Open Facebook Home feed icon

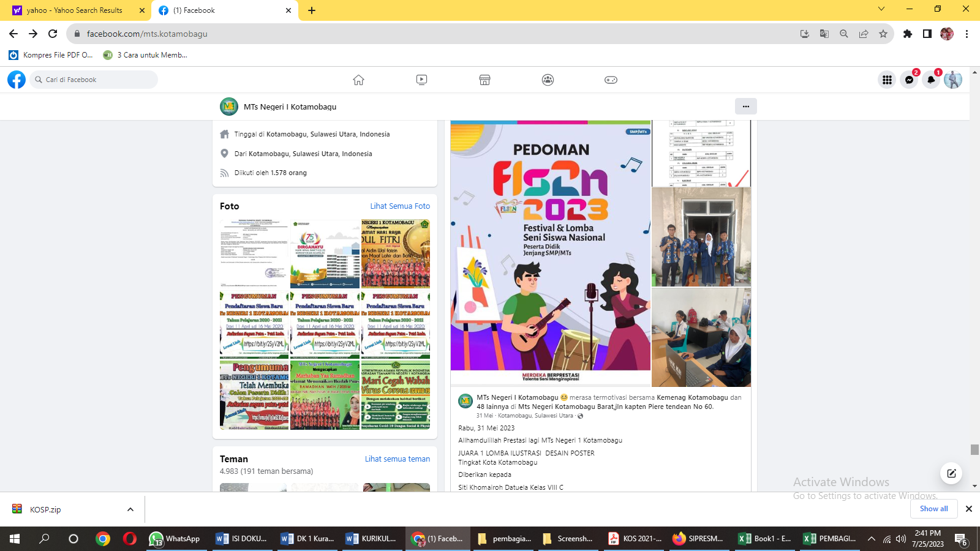[x=358, y=80]
